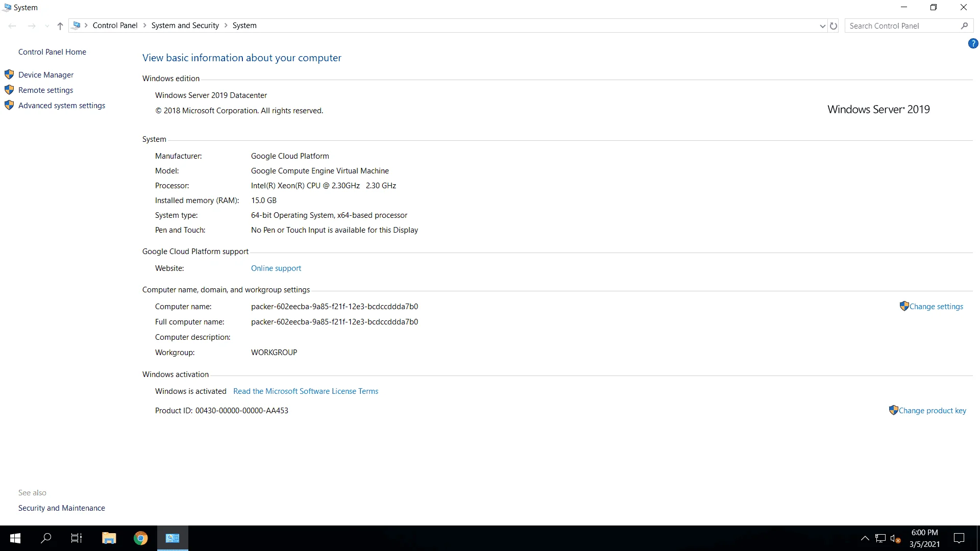
Task: Click Change settings for computer name
Action: point(936,307)
